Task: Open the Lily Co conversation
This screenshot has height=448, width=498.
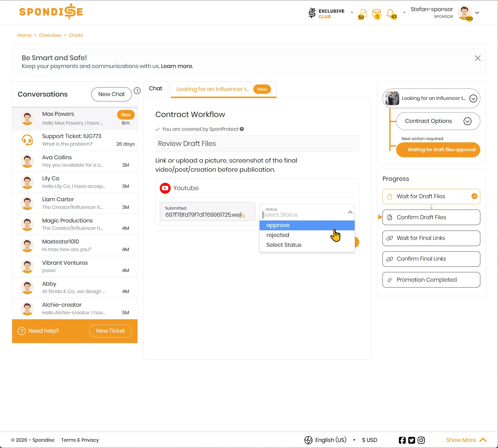Action: (x=75, y=182)
